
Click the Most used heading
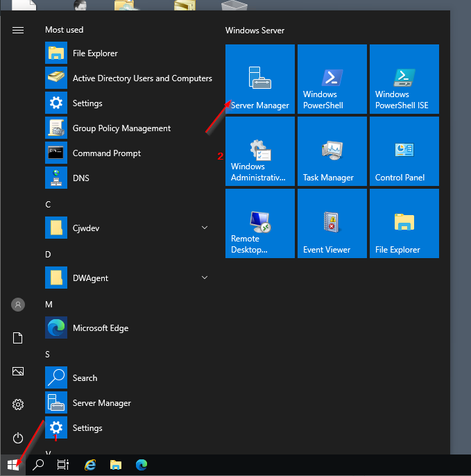click(64, 30)
